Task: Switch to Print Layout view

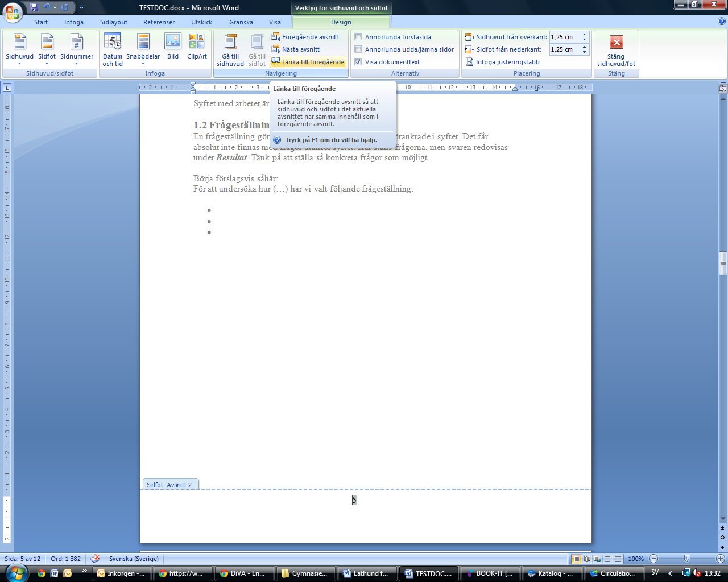Action: [577, 559]
